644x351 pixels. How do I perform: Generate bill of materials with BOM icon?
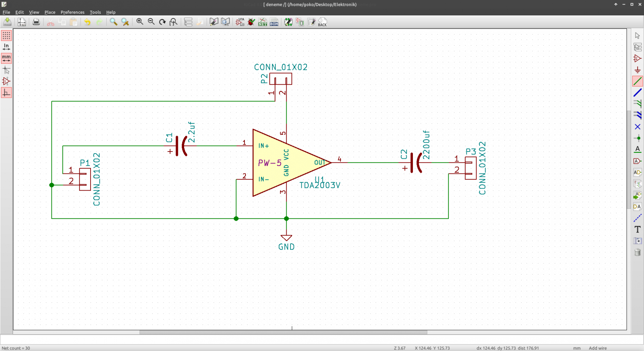274,22
